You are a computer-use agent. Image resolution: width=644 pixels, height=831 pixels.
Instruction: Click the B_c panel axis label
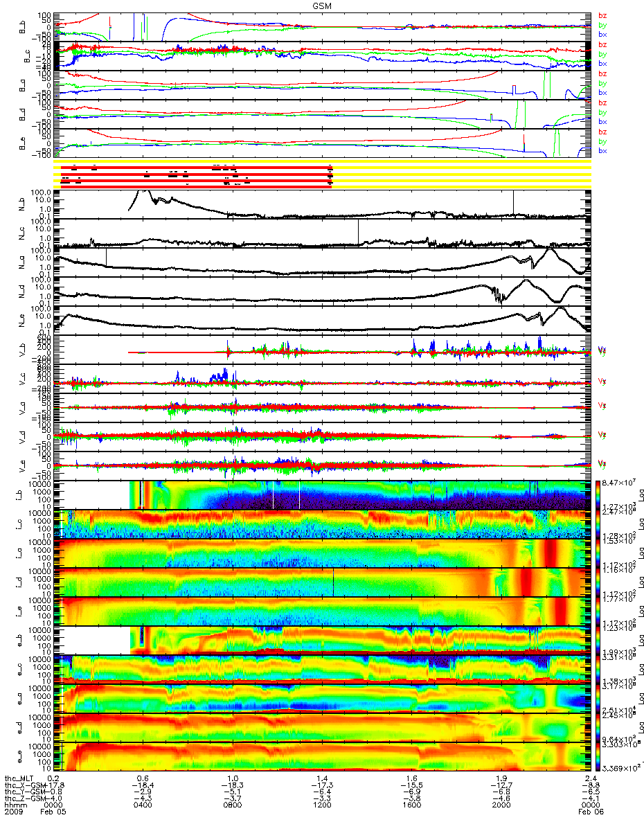tap(28, 56)
